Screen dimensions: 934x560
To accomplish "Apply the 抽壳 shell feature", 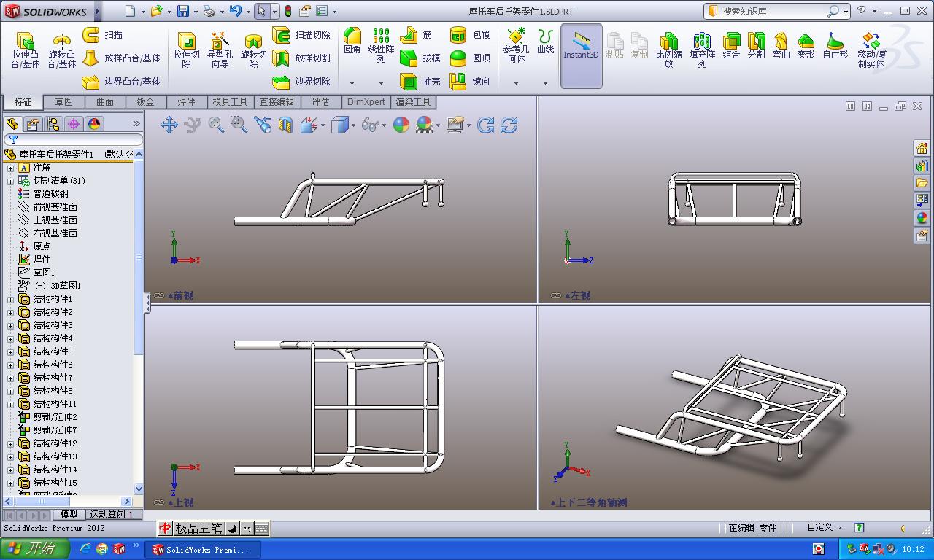I will pos(421,82).
